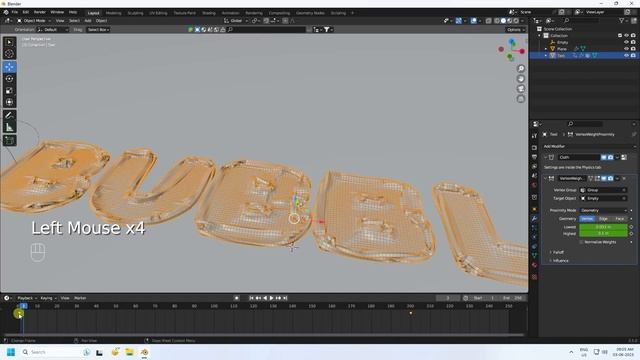Exclude Collection from view layer checkbox

click(x=620, y=36)
